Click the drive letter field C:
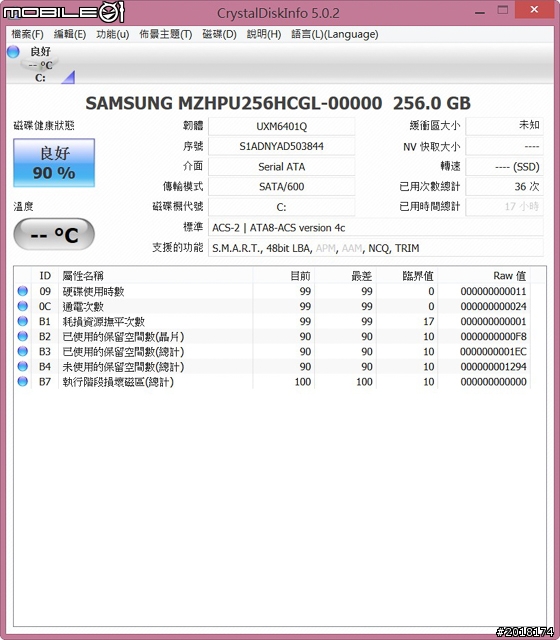Screen dimensions: 560x640 click(x=282, y=207)
